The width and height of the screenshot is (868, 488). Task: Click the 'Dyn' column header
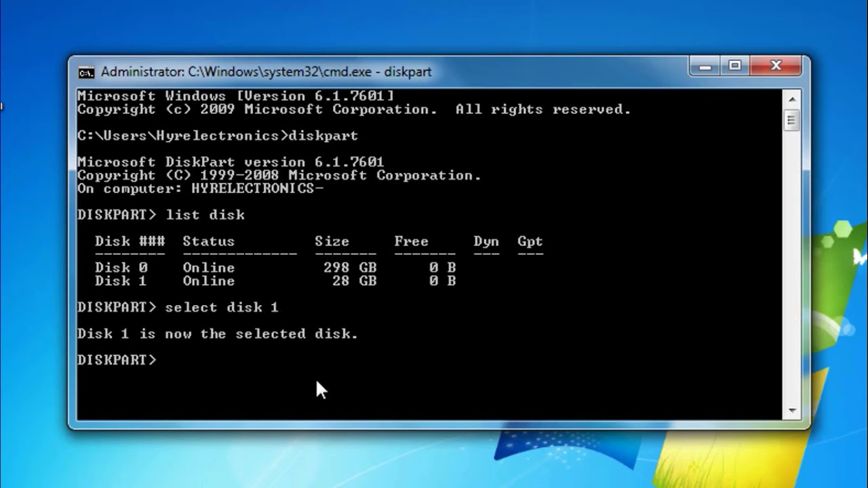click(486, 242)
